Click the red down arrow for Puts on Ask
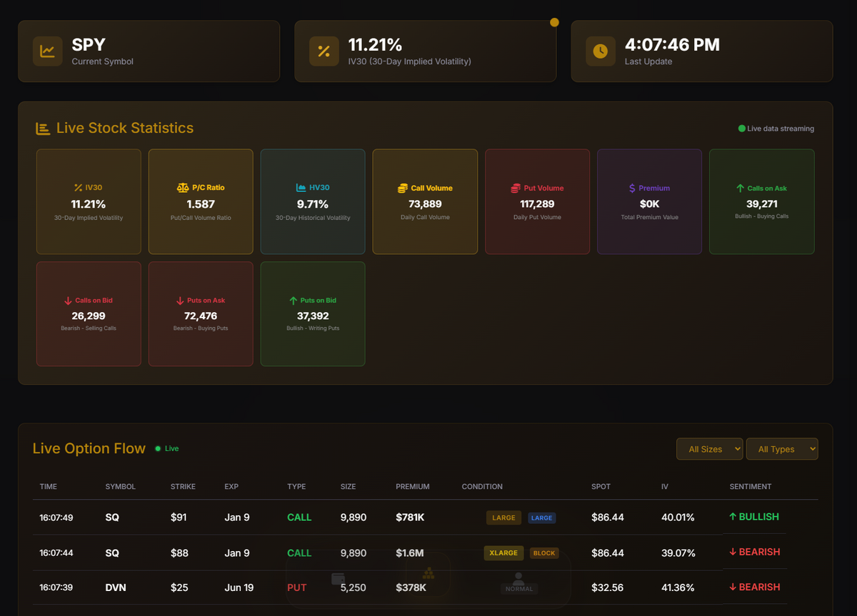The image size is (857, 616). [x=180, y=301]
